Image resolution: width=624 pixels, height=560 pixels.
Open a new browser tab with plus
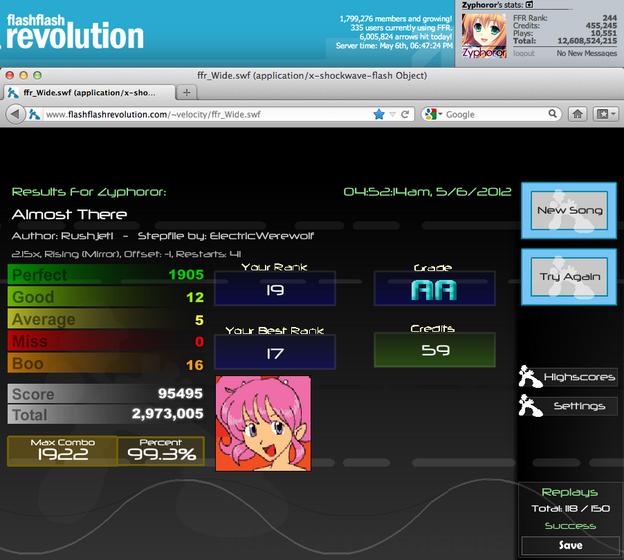tap(186, 92)
